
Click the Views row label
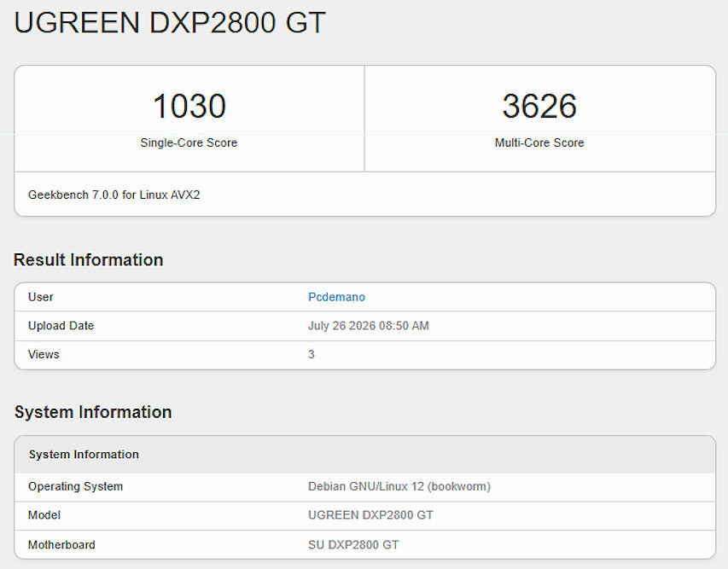pyautogui.click(x=44, y=355)
